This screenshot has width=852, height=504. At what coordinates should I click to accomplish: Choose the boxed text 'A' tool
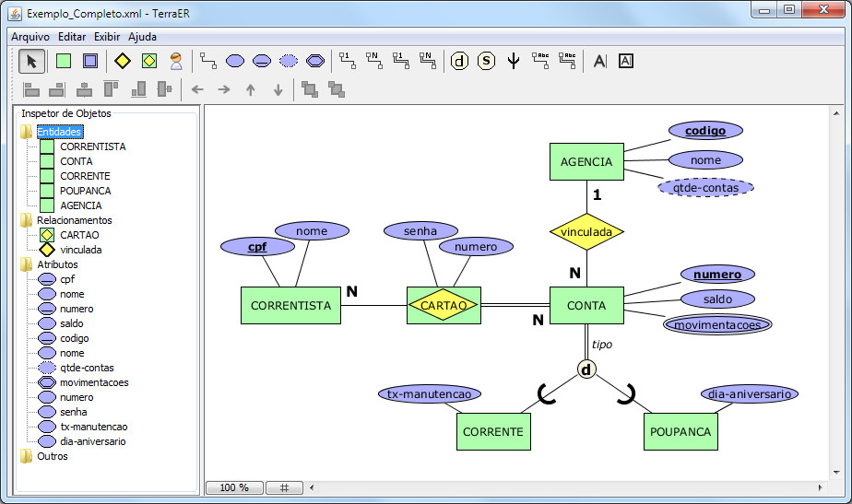(x=626, y=61)
